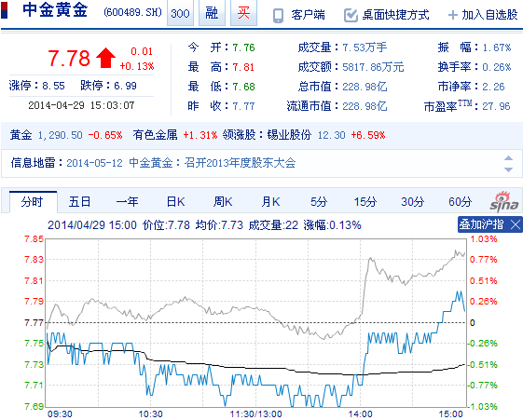
Task: Click the 换手率 turnover rate 0.26%
Action: 496,67
